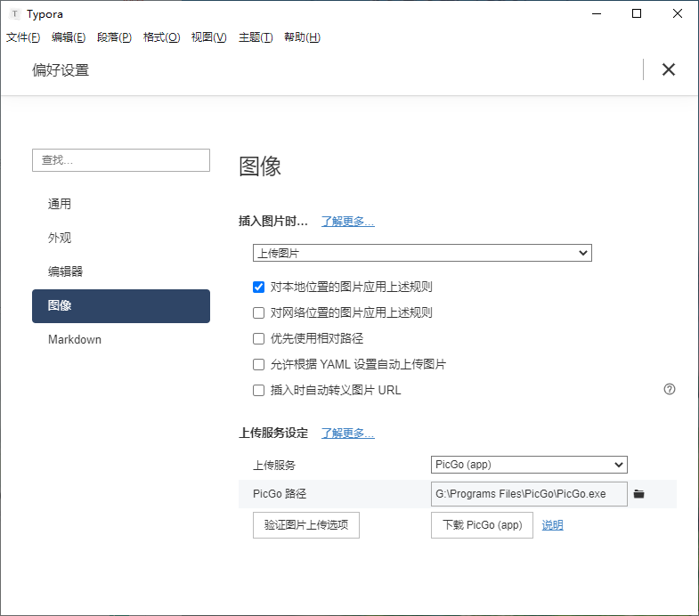Open the 视图(V) menu
This screenshot has height=616, width=699.
coord(208,37)
